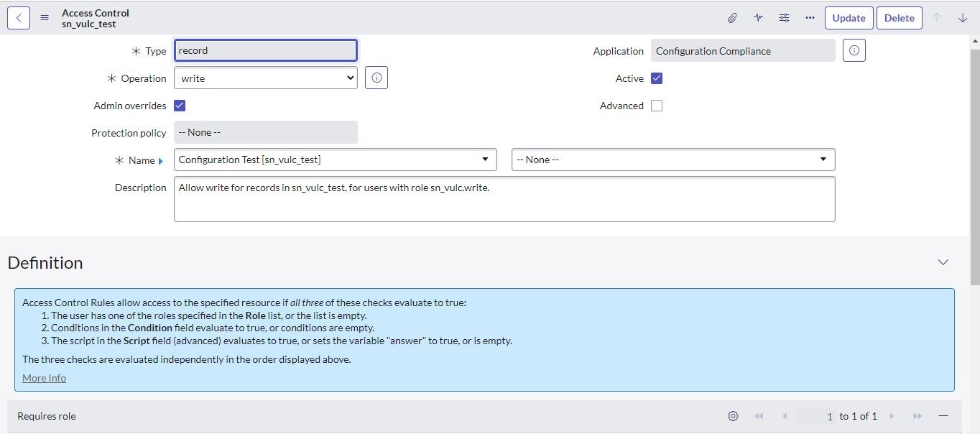980x434 pixels.
Task: Click the Update button
Action: click(x=849, y=18)
